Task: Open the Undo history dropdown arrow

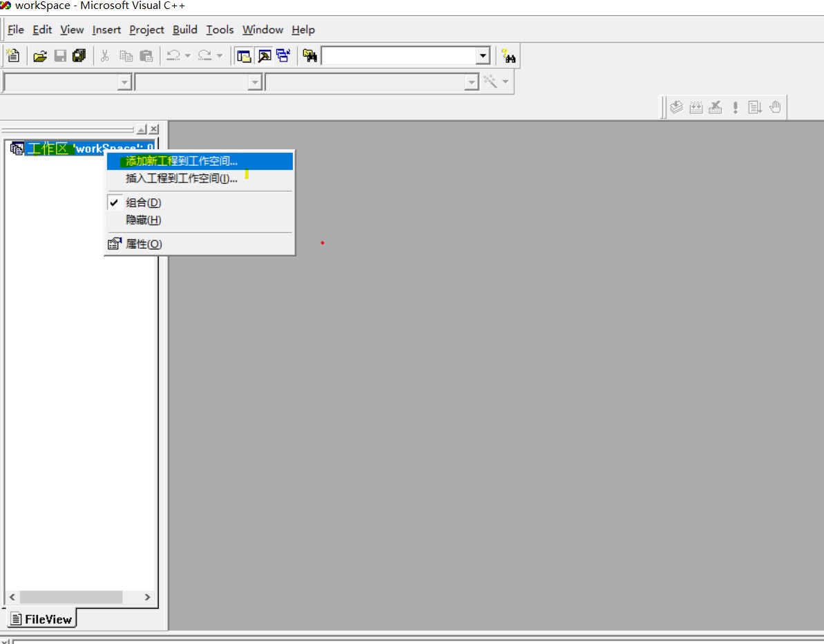Action: pos(188,56)
